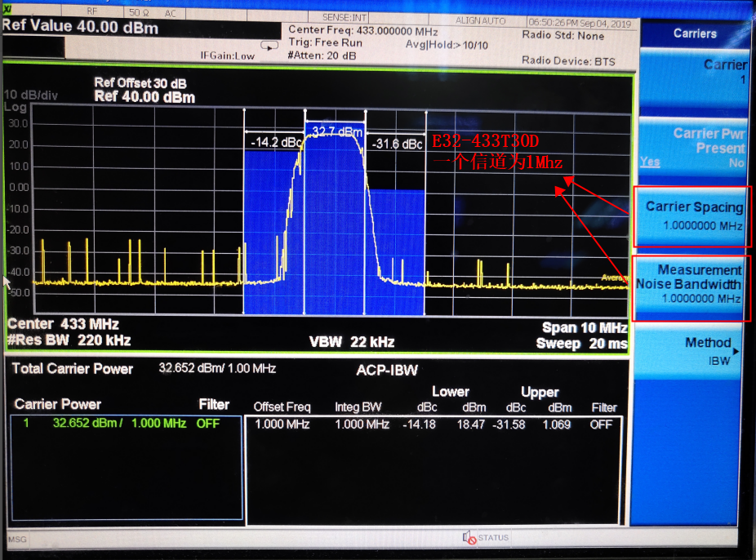Click the Res BW 220 kHz readout

[69, 340]
